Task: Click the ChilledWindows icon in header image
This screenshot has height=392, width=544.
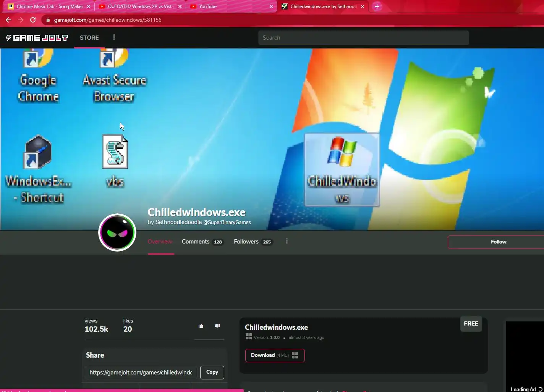Action: point(342,169)
